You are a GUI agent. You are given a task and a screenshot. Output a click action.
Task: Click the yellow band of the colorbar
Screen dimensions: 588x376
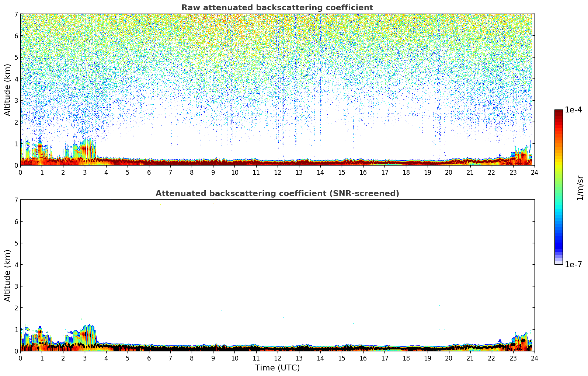[559, 163]
